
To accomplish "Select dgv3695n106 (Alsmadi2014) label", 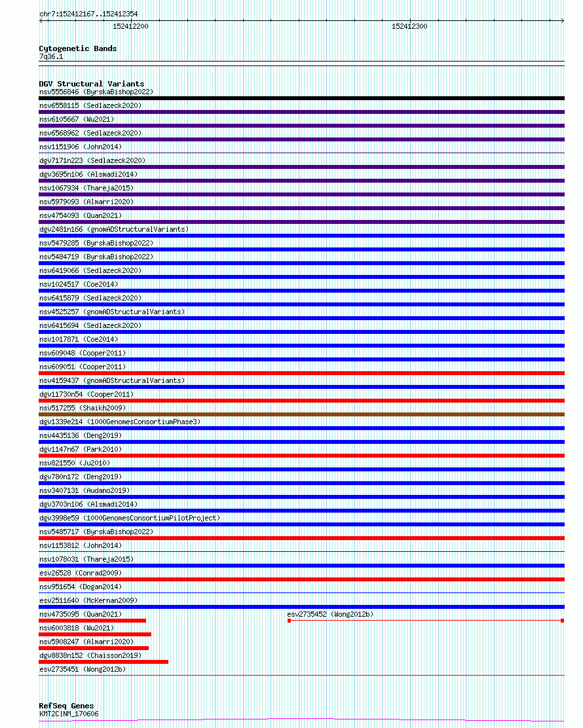I will pos(88,175).
